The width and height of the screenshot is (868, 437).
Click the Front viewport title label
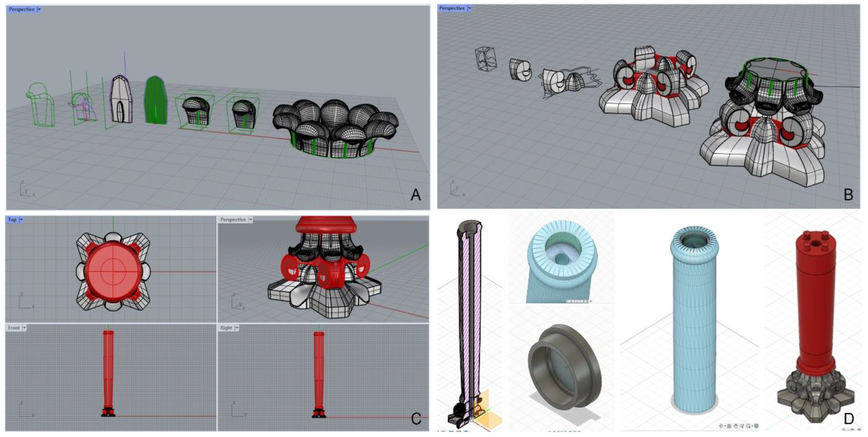pyautogui.click(x=14, y=328)
